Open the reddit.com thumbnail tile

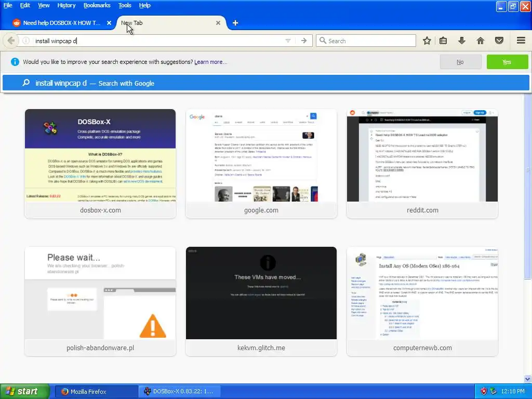(422, 164)
